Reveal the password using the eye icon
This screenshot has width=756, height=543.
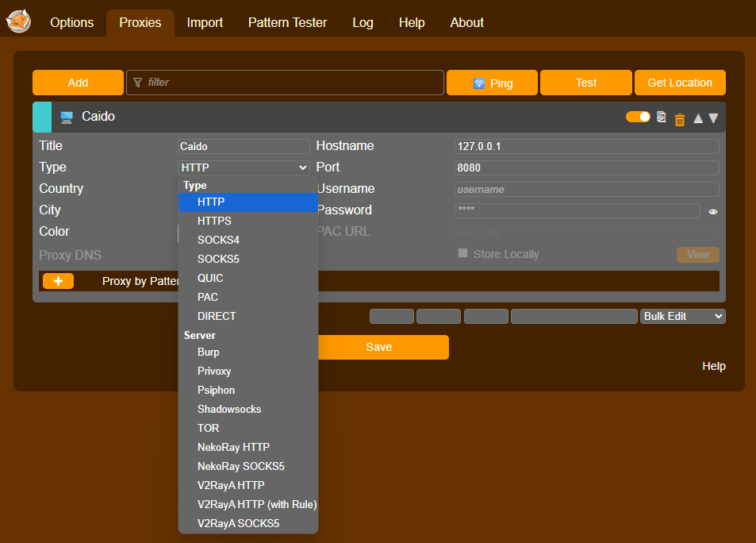712,211
